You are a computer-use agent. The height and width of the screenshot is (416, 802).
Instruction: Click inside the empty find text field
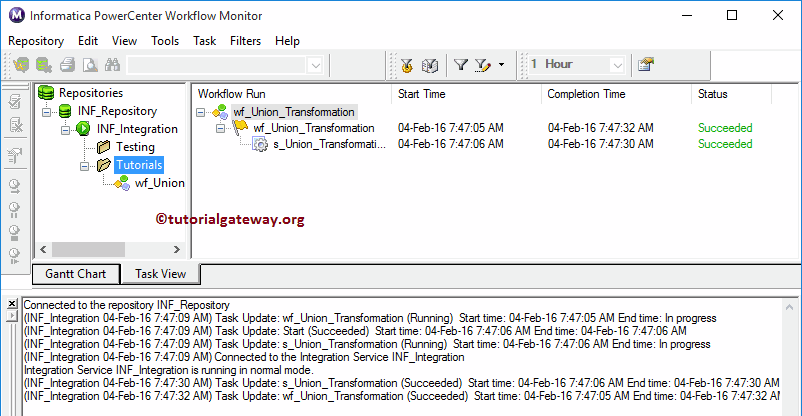point(217,65)
